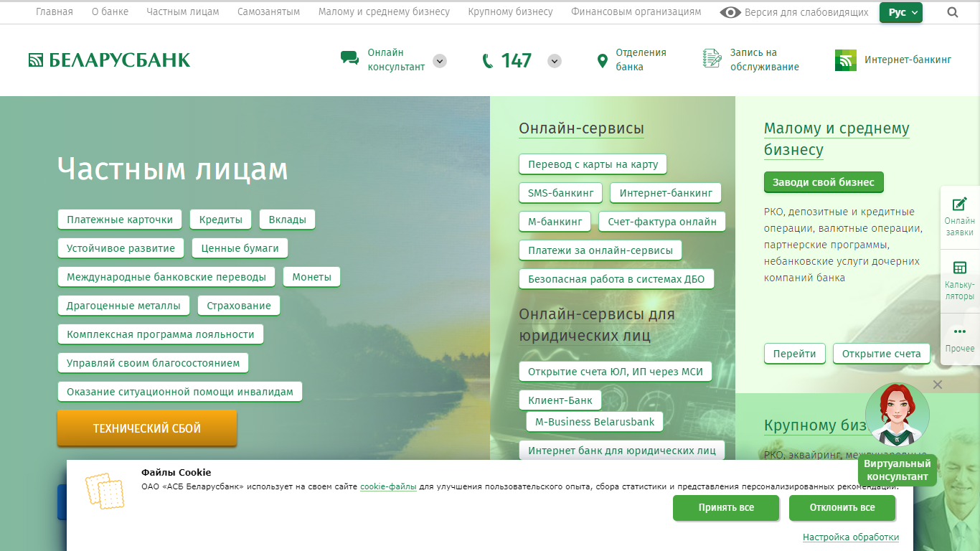Viewport: 980px width, 551px height.
Task: Click the map pin icon for bank branches
Action: (603, 61)
